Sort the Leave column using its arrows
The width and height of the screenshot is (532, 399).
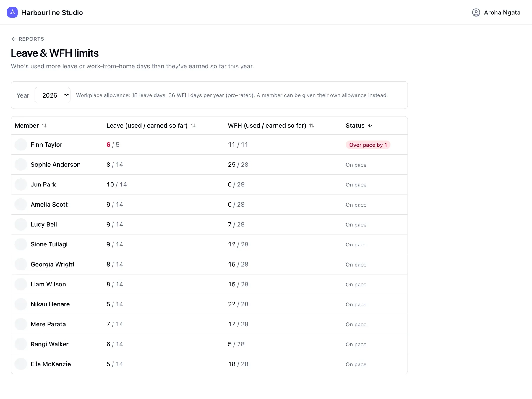[193, 126]
